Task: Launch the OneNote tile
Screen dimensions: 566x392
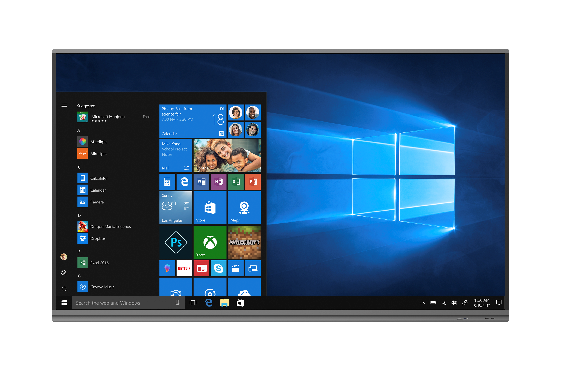Action: (x=218, y=181)
